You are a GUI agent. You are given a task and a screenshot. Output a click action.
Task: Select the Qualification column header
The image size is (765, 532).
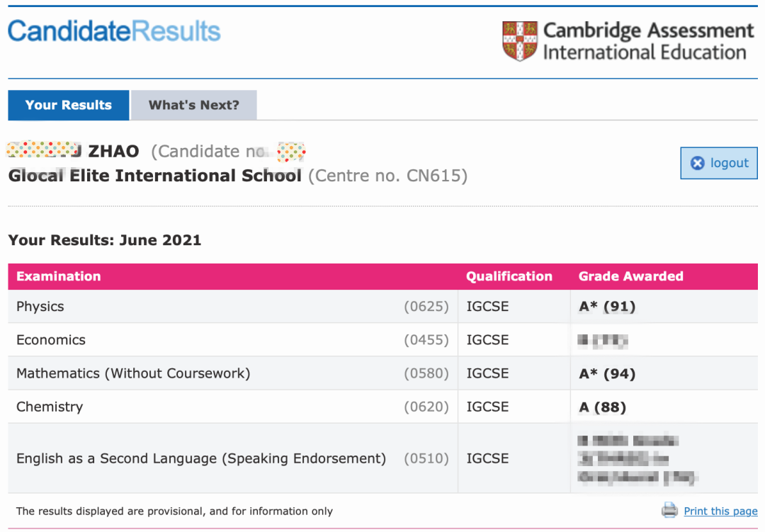tap(509, 276)
